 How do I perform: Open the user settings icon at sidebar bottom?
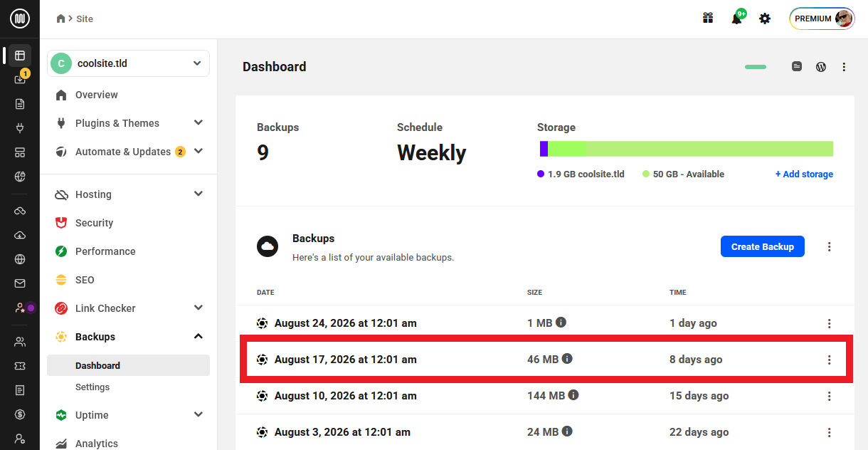click(20, 439)
